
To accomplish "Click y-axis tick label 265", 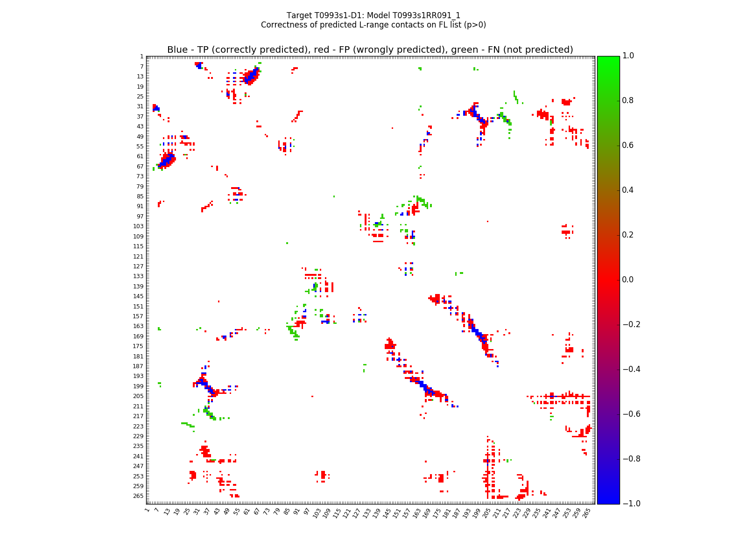I will click(138, 496).
